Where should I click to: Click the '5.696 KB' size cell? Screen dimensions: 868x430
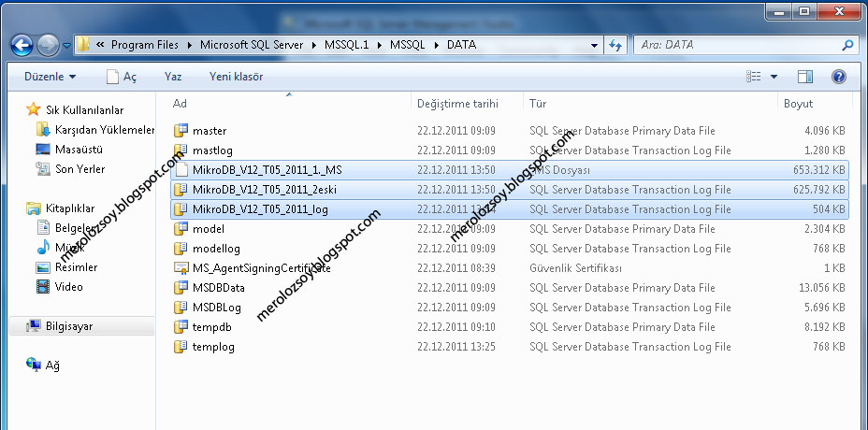click(x=825, y=308)
